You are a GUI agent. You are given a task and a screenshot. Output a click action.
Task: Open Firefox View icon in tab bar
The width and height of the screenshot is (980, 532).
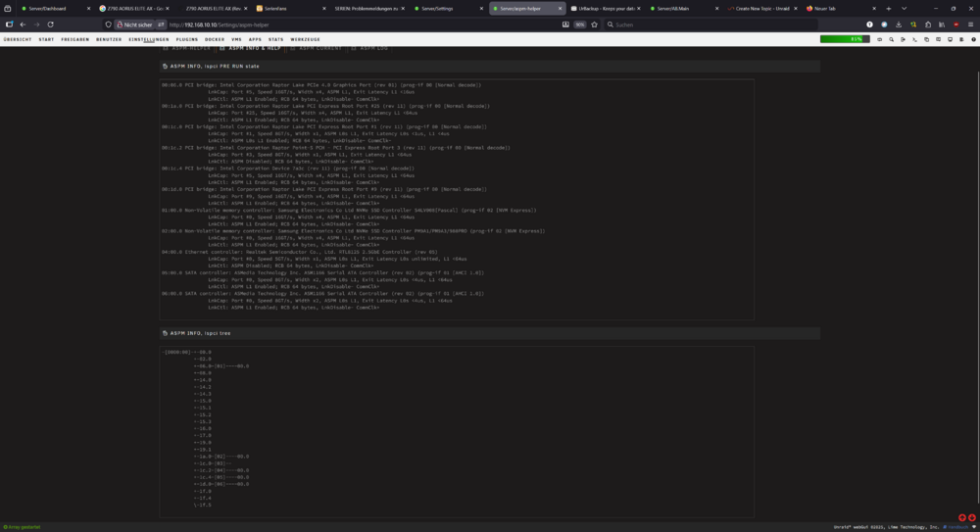pos(8,9)
